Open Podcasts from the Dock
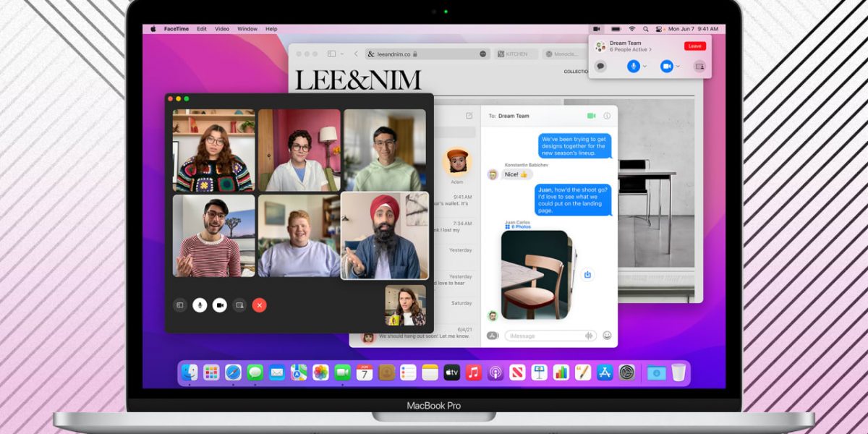This screenshot has width=868, height=434. point(495,373)
